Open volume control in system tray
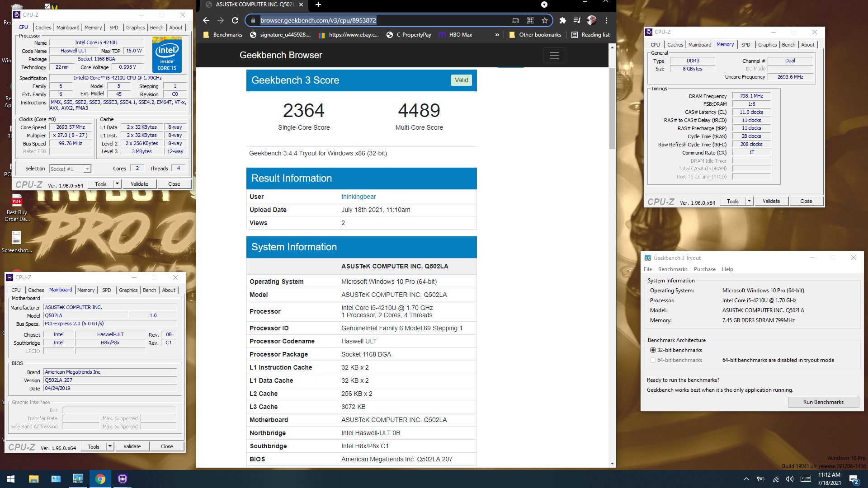Image resolution: width=868 pixels, height=488 pixels. pos(790,479)
